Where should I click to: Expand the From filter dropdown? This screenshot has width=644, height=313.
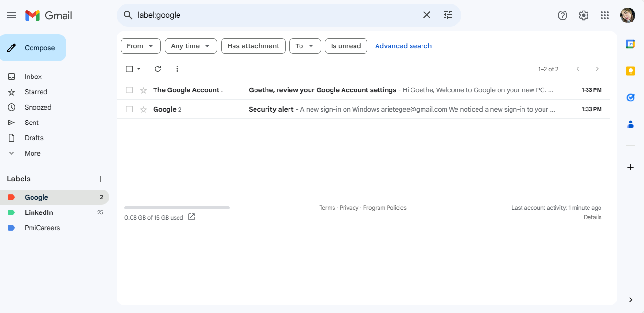click(x=140, y=46)
